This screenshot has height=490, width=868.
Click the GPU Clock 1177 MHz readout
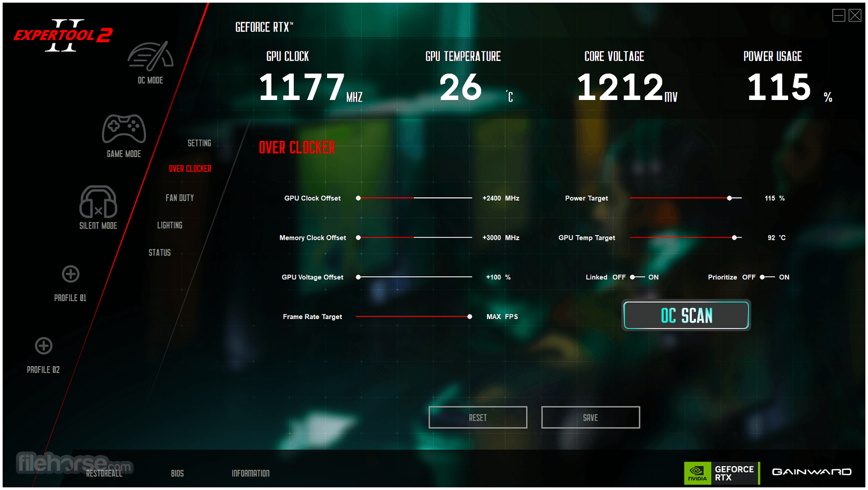(x=311, y=88)
